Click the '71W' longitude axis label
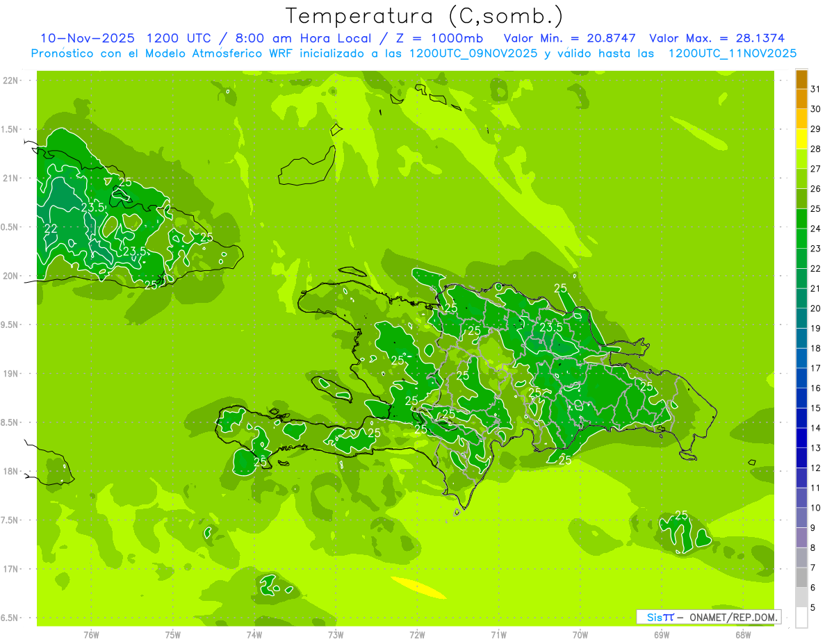The width and height of the screenshot is (834, 644). 498,635
